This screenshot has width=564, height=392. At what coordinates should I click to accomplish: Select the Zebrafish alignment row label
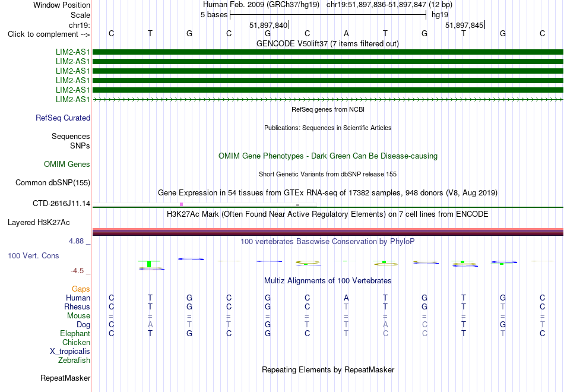(74, 360)
